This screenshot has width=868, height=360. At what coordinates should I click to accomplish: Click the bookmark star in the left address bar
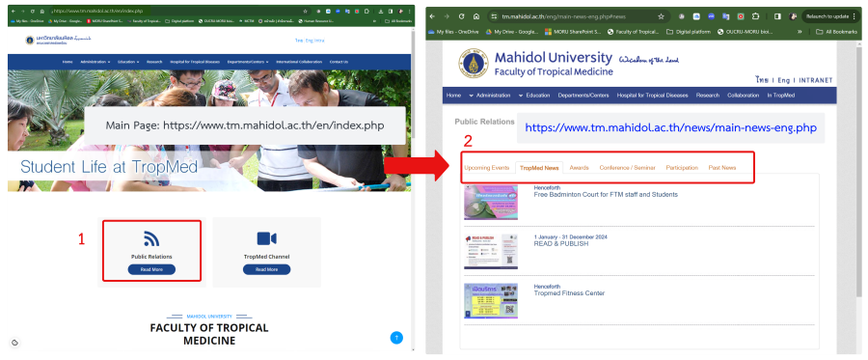point(305,11)
